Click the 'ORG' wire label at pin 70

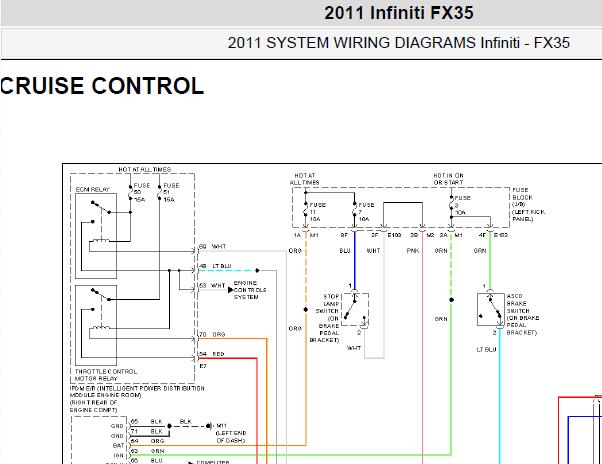pos(219,335)
